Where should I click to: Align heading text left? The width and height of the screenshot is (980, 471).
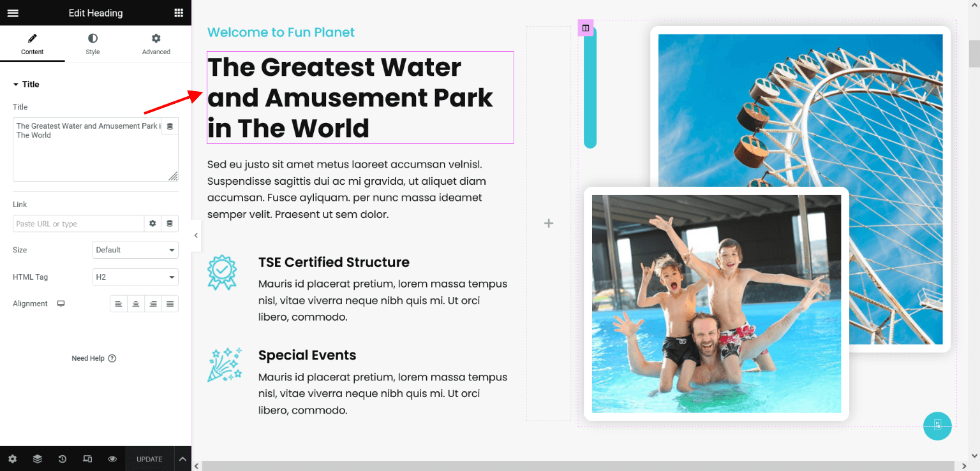pyautogui.click(x=119, y=304)
